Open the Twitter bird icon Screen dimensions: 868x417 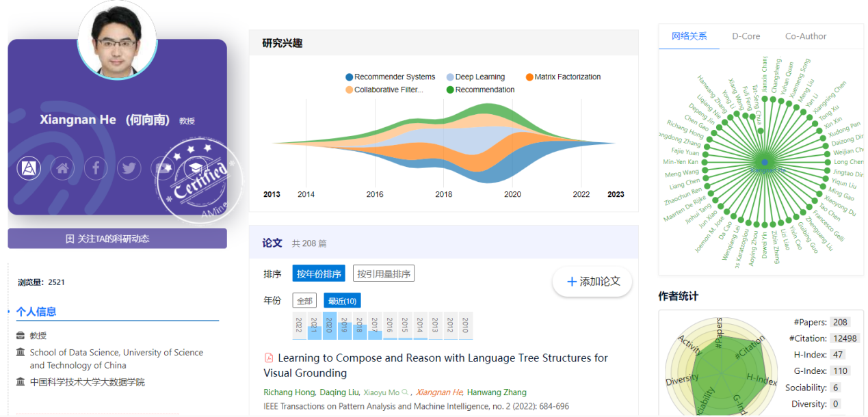[x=129, y=167]
